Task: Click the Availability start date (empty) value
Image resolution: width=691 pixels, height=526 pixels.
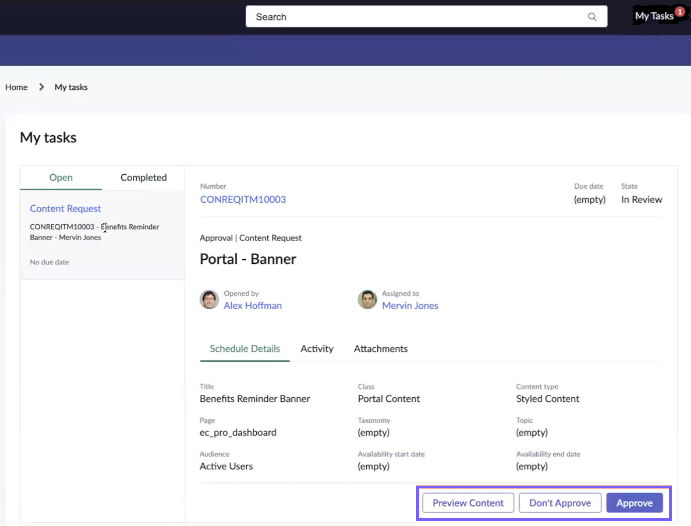Action: 374,466
